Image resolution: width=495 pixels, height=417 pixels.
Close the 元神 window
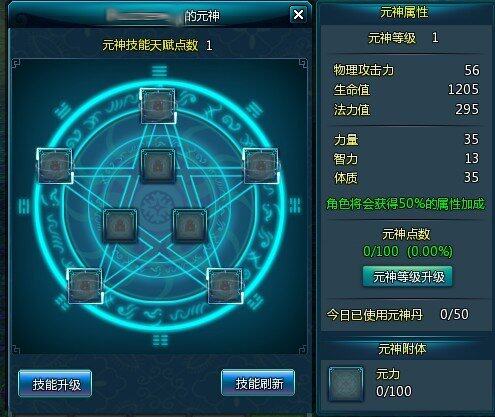pyautogui.click(x=298, y=14)
